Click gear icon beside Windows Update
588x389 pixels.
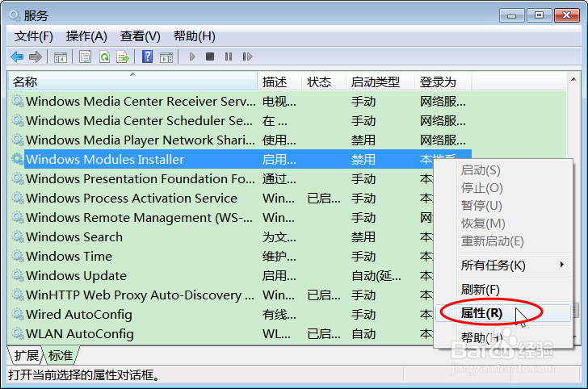coord(17,275)
